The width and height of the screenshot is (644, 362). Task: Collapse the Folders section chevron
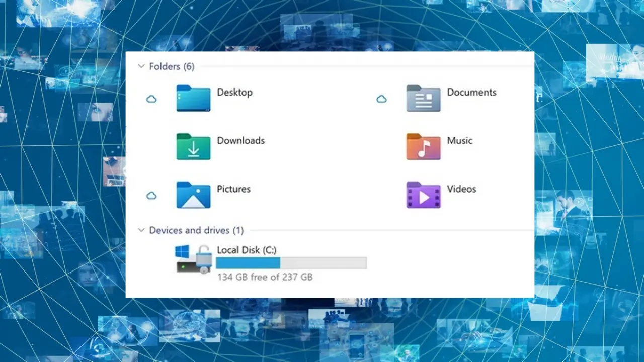pos(141,66)
